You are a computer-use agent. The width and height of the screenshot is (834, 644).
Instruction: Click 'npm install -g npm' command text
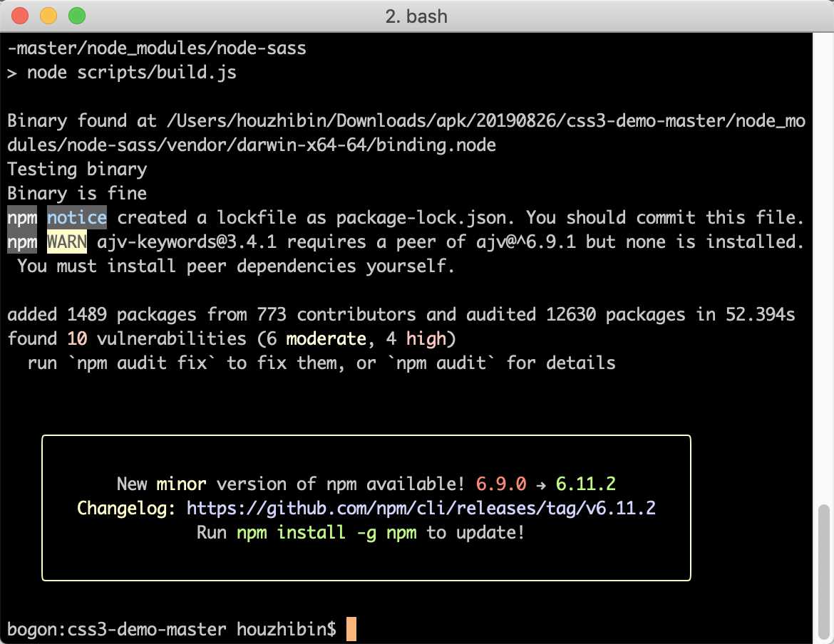pyautogui.click(x=326, y=532)
